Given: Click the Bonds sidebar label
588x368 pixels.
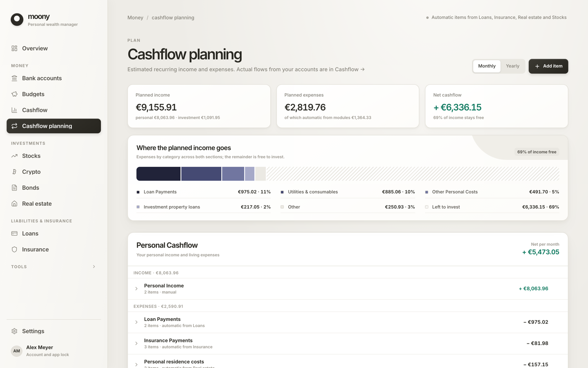Looking at the screenshot, I should pos(31,188).
